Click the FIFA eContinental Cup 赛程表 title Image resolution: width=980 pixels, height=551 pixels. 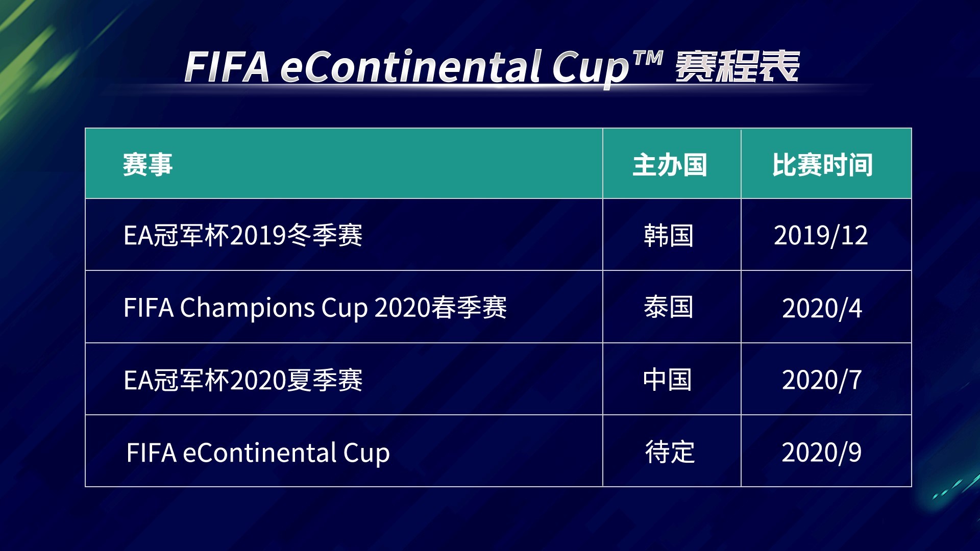pyautogui.click(x=492, y=67)
